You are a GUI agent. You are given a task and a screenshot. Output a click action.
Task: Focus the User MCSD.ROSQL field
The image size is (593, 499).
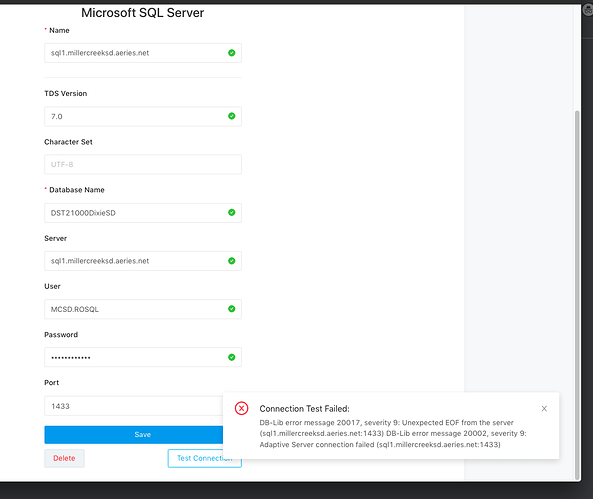(x=143, y=309)
